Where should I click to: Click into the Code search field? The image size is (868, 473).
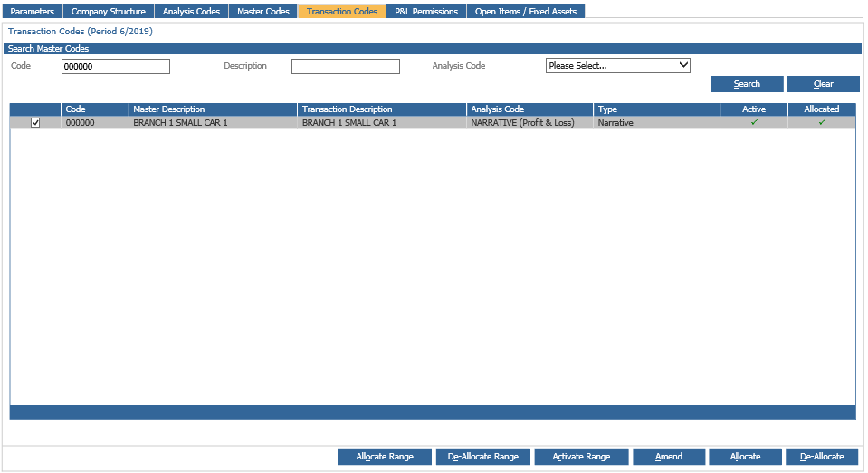tap(116, 66)
